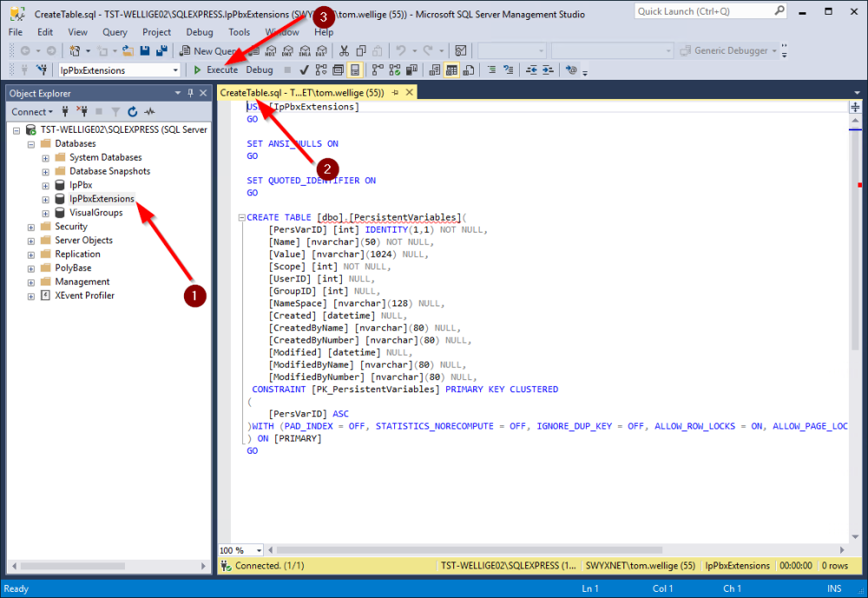The image size is (868, 598).
Task: Open Activity Monitor from the toolbar
Action: click(x=461, y=51)
